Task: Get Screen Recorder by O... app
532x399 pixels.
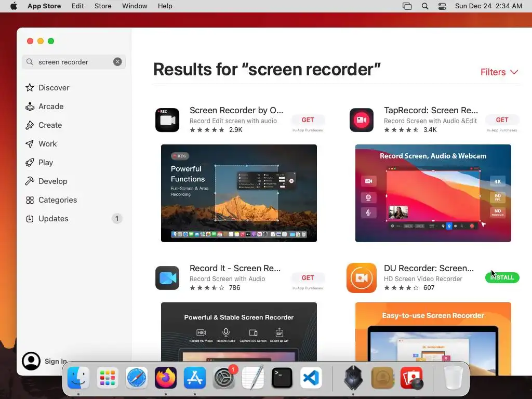Action: (308, 120)
